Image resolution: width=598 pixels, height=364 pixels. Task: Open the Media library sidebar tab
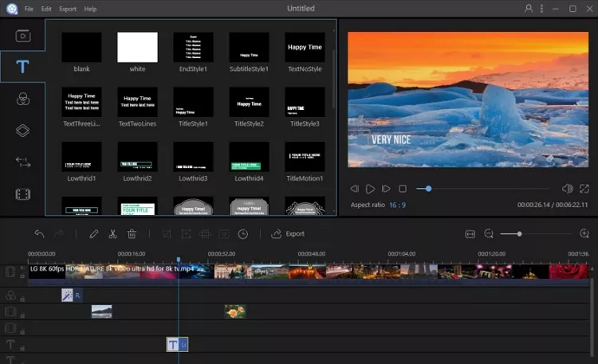23,36
